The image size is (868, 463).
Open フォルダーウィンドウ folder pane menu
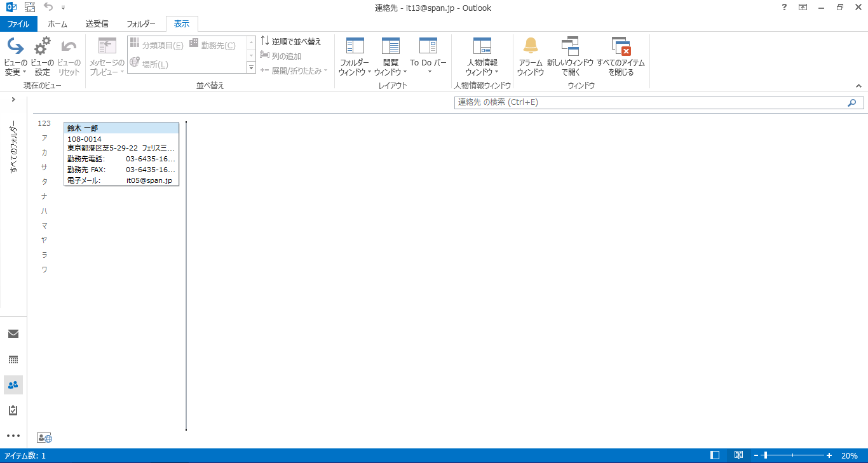click(x=355, y=57)
